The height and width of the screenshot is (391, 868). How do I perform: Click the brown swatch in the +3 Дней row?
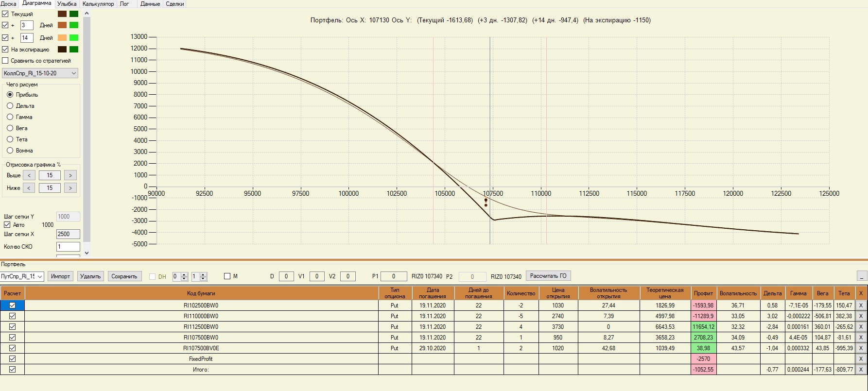pos(62,25)
